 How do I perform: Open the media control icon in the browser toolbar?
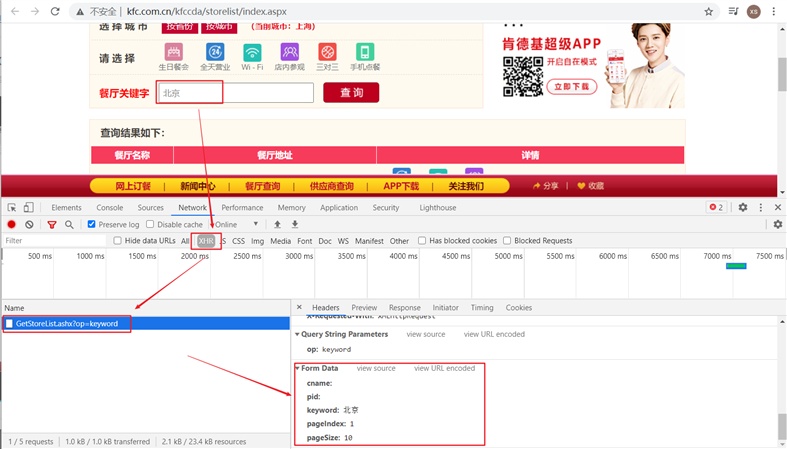pos(733,11)
